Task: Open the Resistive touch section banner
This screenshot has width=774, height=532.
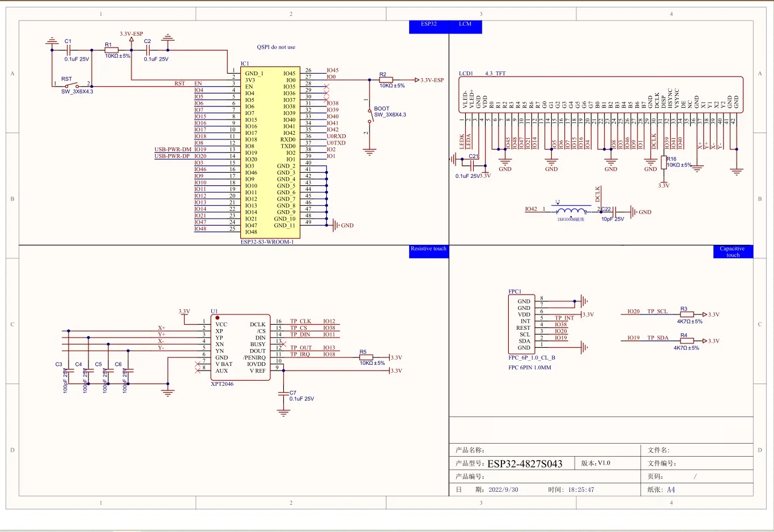Action: (428, 249)
